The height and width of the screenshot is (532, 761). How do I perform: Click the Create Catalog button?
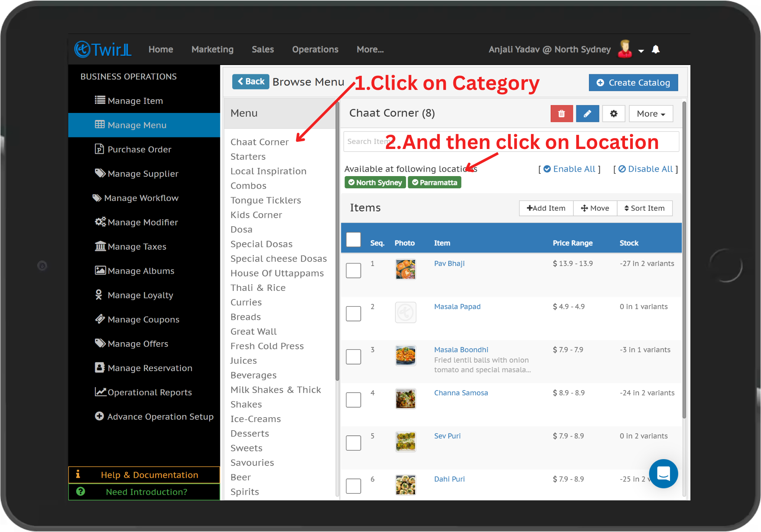(633, 82)
